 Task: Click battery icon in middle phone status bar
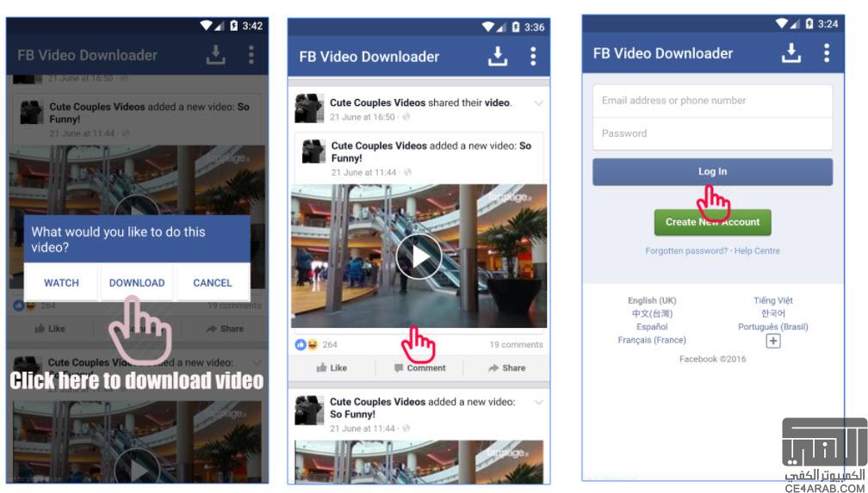516,28
